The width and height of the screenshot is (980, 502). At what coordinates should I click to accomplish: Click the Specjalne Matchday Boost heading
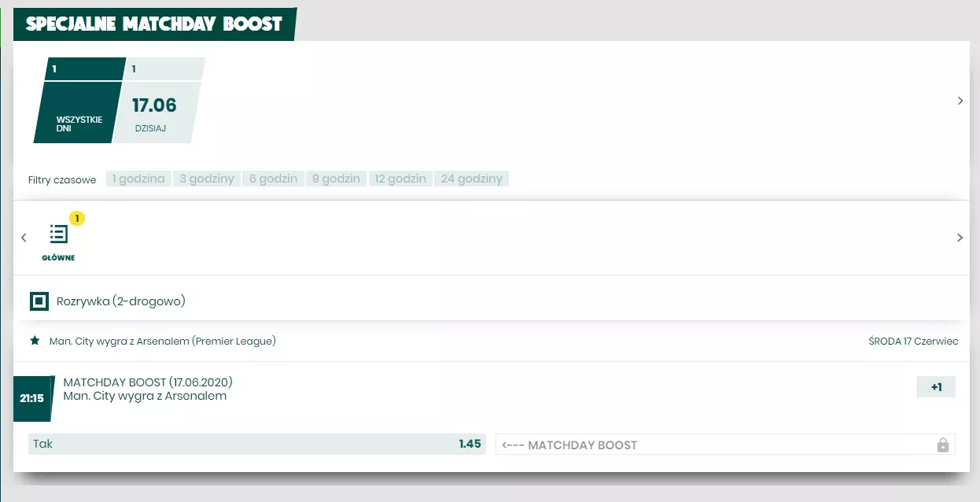(x=154, y=24)
